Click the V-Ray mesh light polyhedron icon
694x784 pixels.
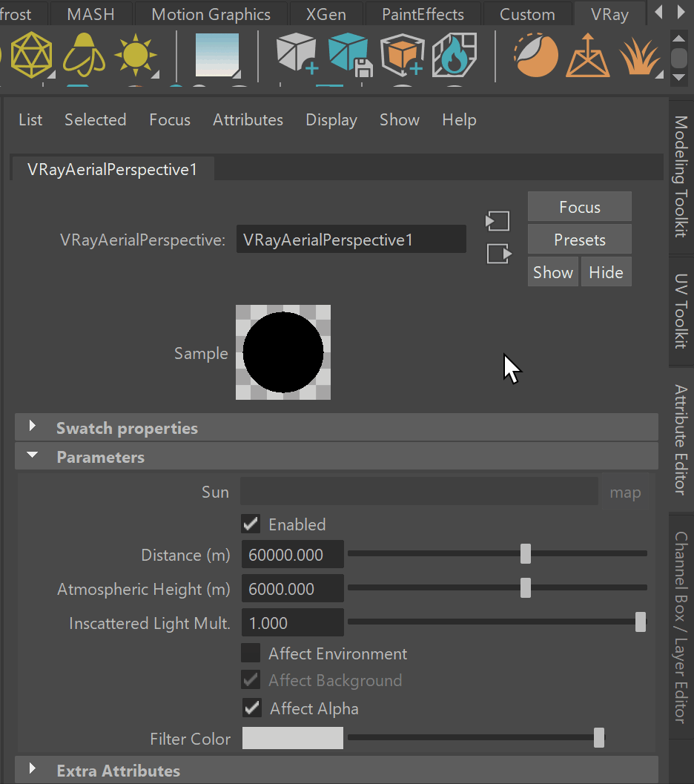coord(31,55)
